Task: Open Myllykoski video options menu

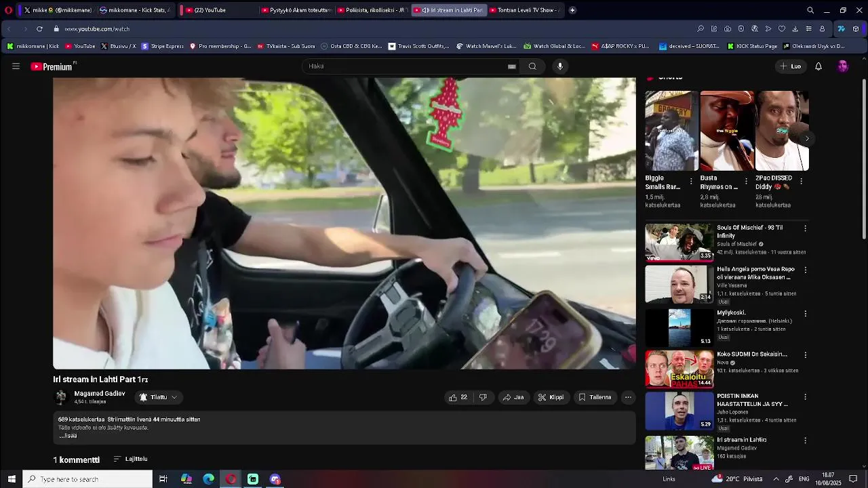Action: 805,314
